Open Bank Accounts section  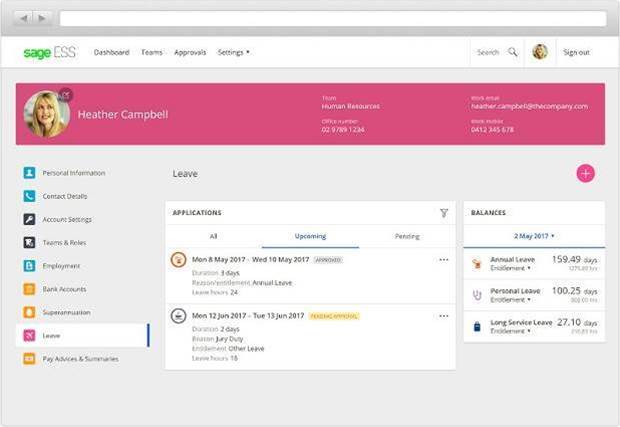pyautogui.click(x=64, y=289)
